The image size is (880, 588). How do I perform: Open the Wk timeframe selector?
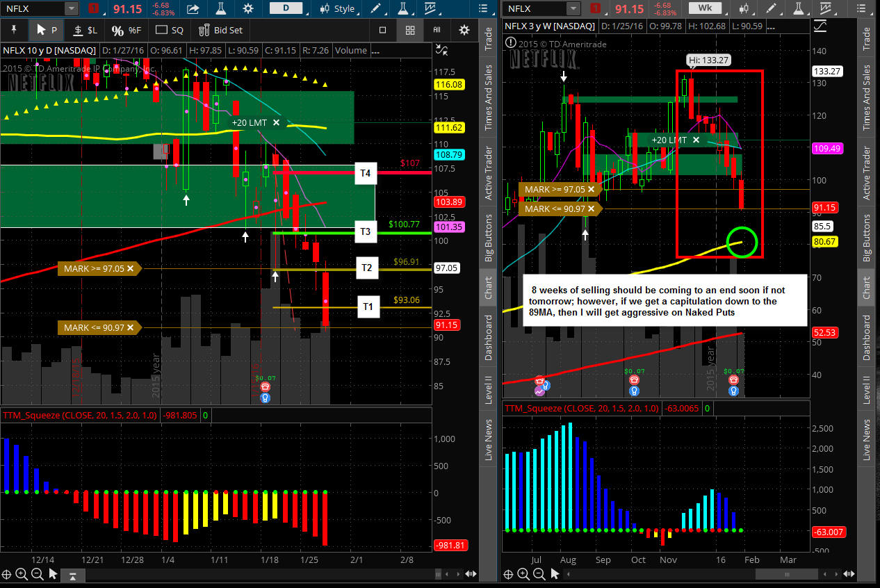[705, 8]
